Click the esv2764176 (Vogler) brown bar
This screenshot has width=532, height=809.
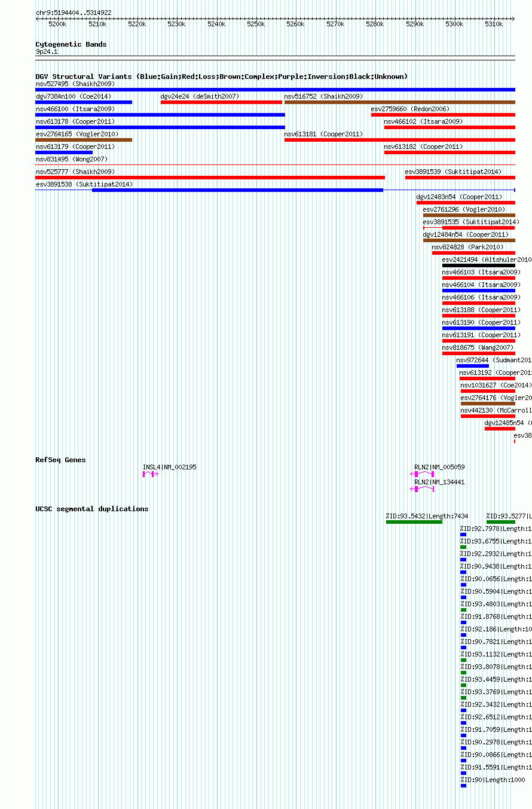click(488, 404)
